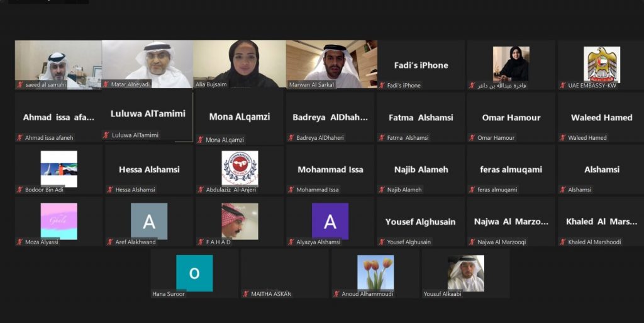
Task: Select Marwan Al Sarkal video tile
Action: tap(332, 64)
